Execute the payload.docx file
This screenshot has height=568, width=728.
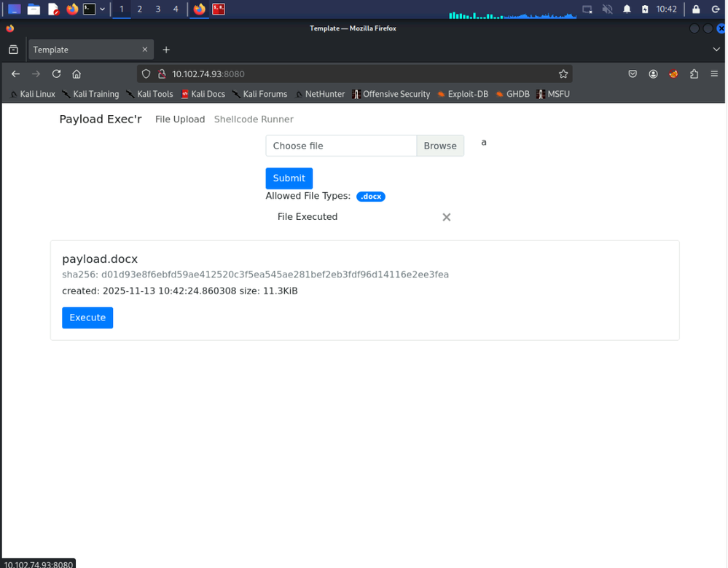[x=87, y=317]
